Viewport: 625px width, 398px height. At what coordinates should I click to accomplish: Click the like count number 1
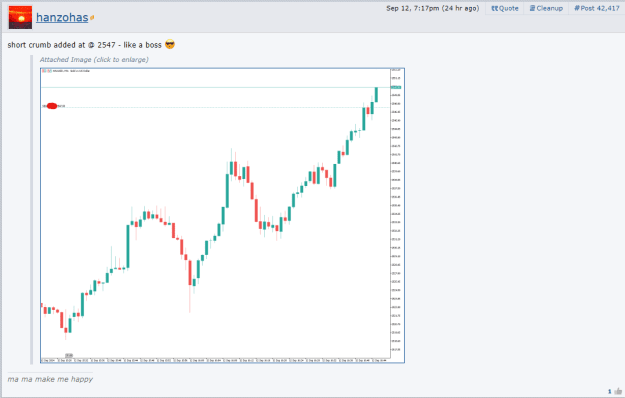click(609, 392)
